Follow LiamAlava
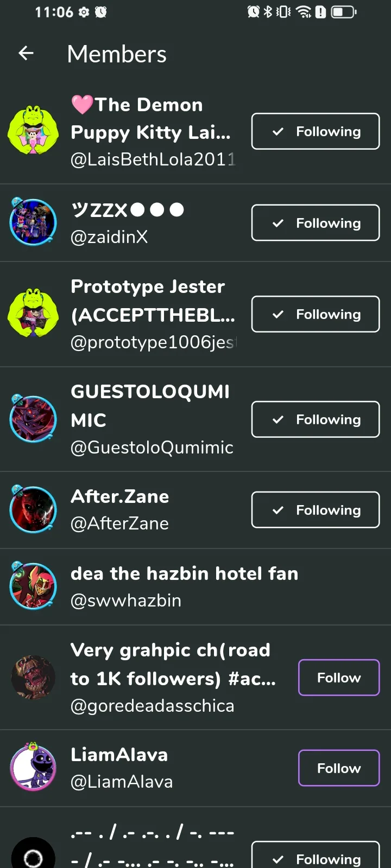Screen dimensions: 391x868 339,768
